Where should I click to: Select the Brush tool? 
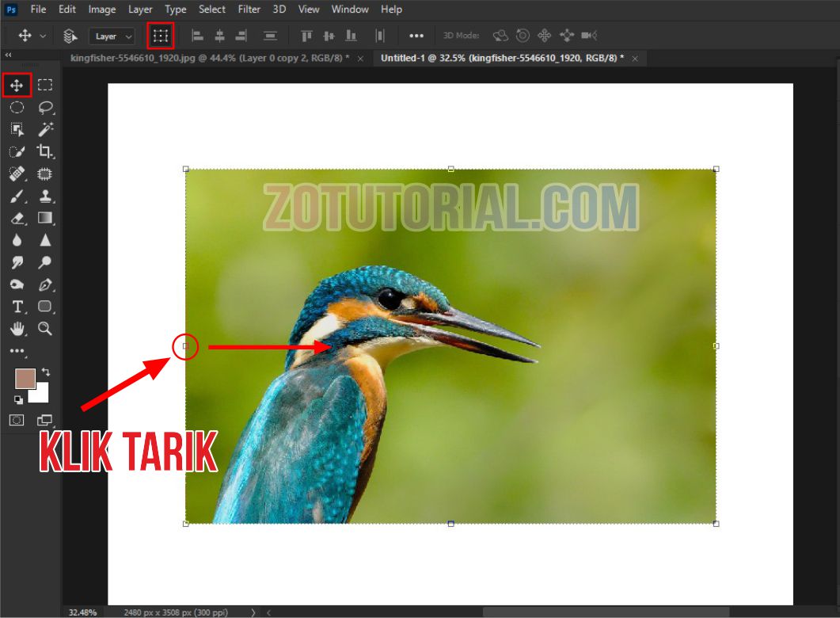(x=17, y=196)
